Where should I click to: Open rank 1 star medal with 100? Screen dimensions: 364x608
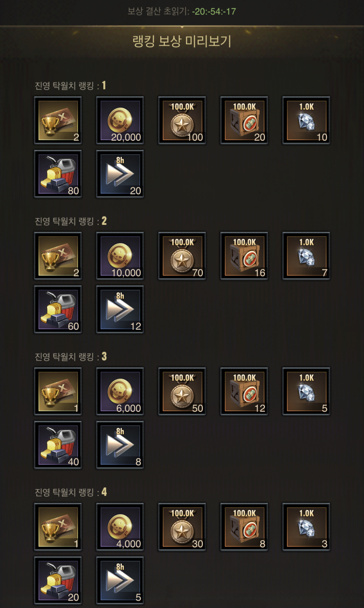pos(182,120)
